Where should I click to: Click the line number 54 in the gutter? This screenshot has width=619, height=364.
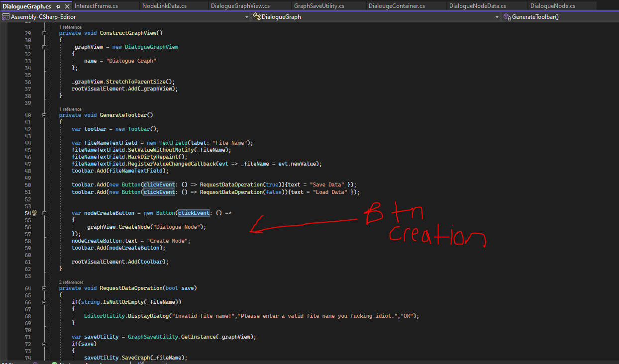point(27,213)
